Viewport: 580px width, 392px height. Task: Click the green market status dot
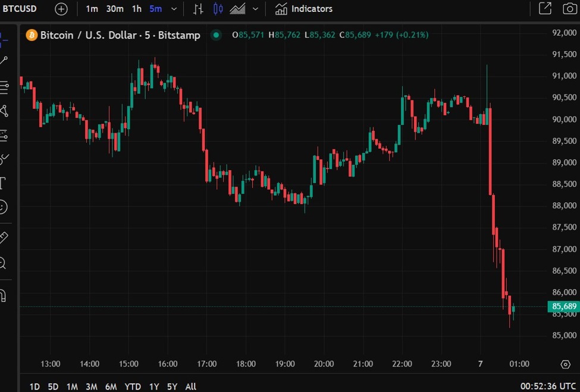click(x=216, y=35)
